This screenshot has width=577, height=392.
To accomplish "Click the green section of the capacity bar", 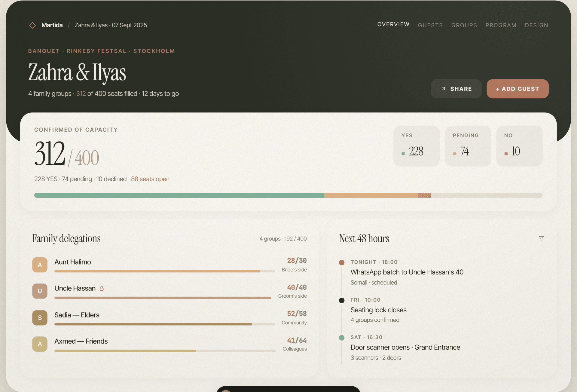I will coord(179,195).
